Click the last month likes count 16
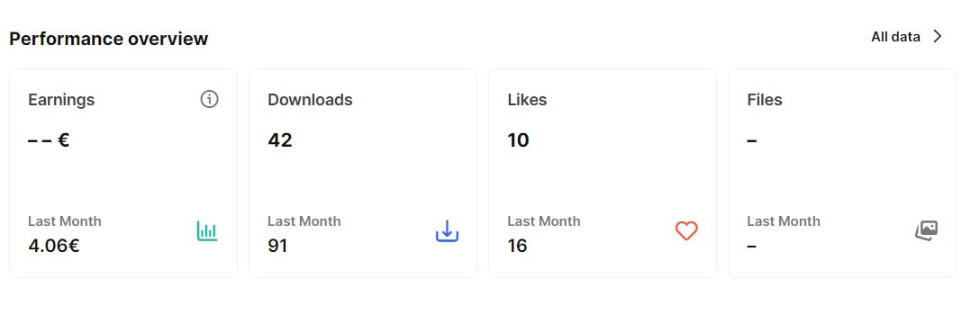 pyautogui.click(x=518, y=246)
